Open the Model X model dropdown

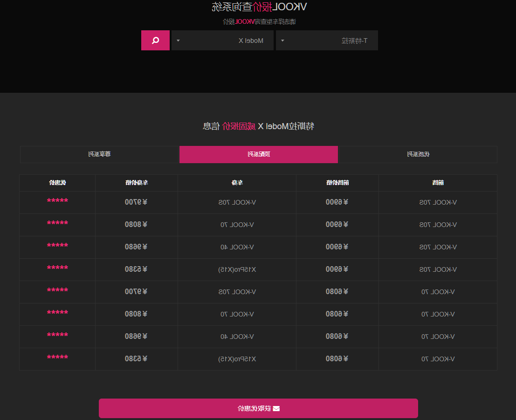coord(222,41)
